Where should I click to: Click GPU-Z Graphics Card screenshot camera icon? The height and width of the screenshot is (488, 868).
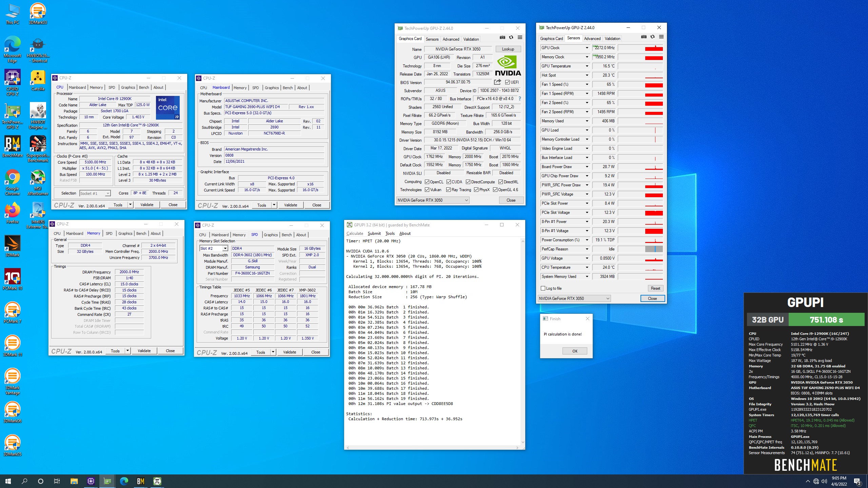(502, 38)
